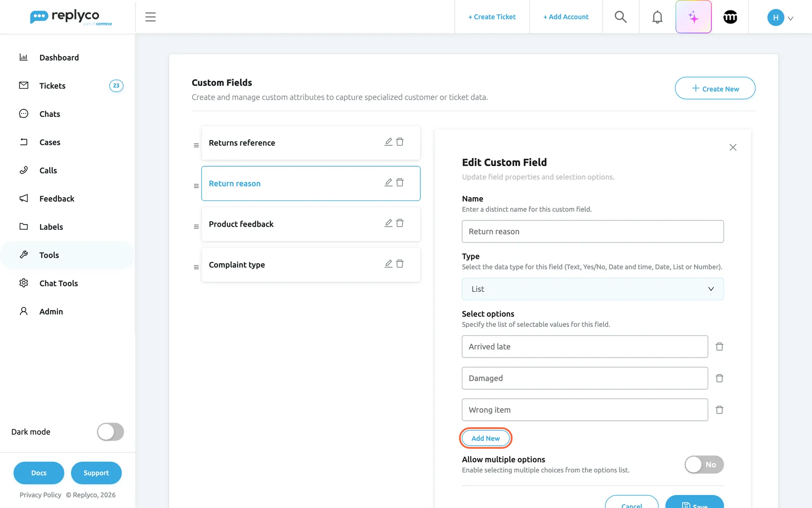Edit the Complaint type field
812x508 pixels.
[388, 264]
